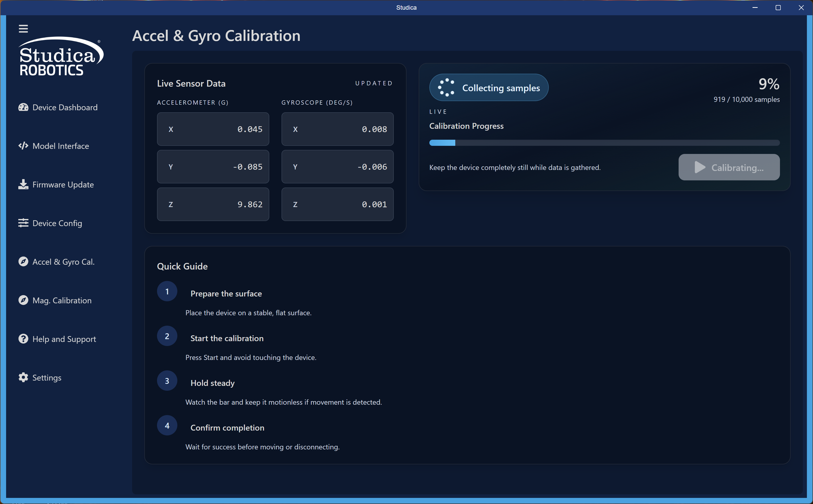The image size is (813, 504).
Task: Click the Model Interface code icon
Action: (23, 146)
